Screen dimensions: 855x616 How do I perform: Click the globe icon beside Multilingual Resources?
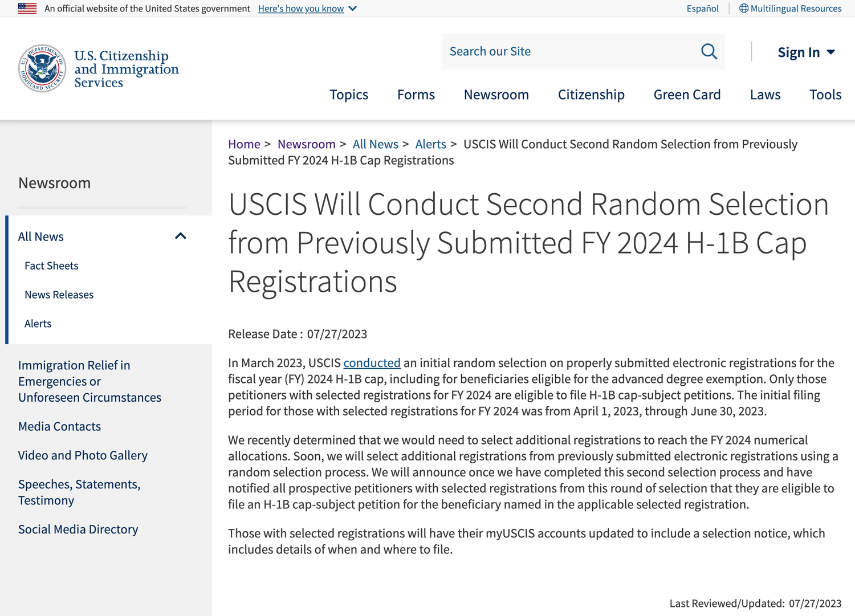[744, 9]
